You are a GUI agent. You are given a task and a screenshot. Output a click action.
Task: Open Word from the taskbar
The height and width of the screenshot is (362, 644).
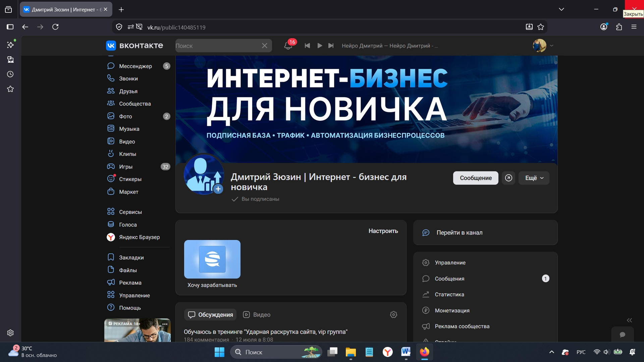click(x=406, y=352)
